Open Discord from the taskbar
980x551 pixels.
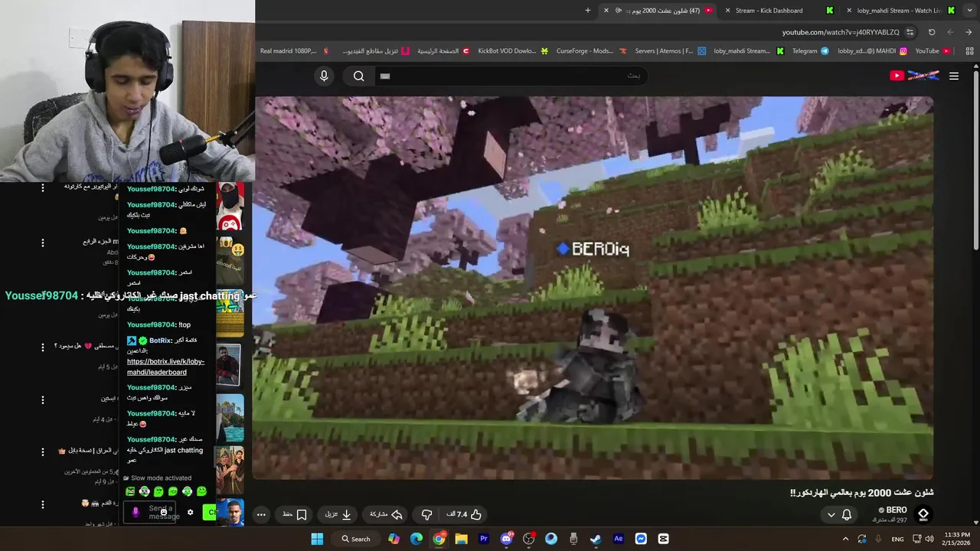click(506, 539)
